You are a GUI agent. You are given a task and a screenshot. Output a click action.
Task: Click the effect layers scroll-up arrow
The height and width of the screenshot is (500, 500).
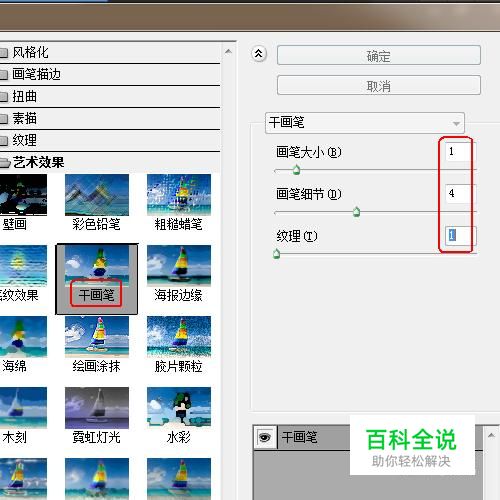pyautogui.click(x=491, y=435)
